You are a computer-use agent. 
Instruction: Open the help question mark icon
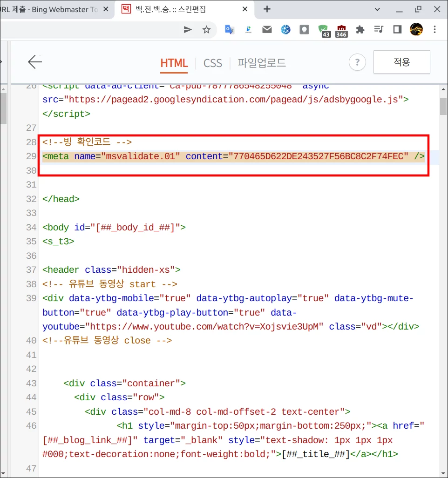tap(357, 62)
